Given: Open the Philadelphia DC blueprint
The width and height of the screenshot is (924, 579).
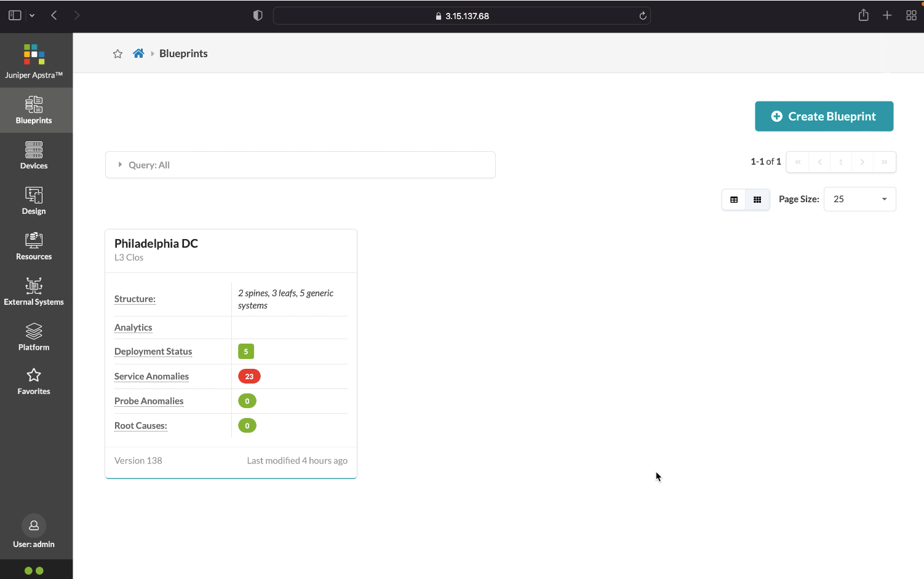Looking at the screenshot, I should click(x=156, y=243).
